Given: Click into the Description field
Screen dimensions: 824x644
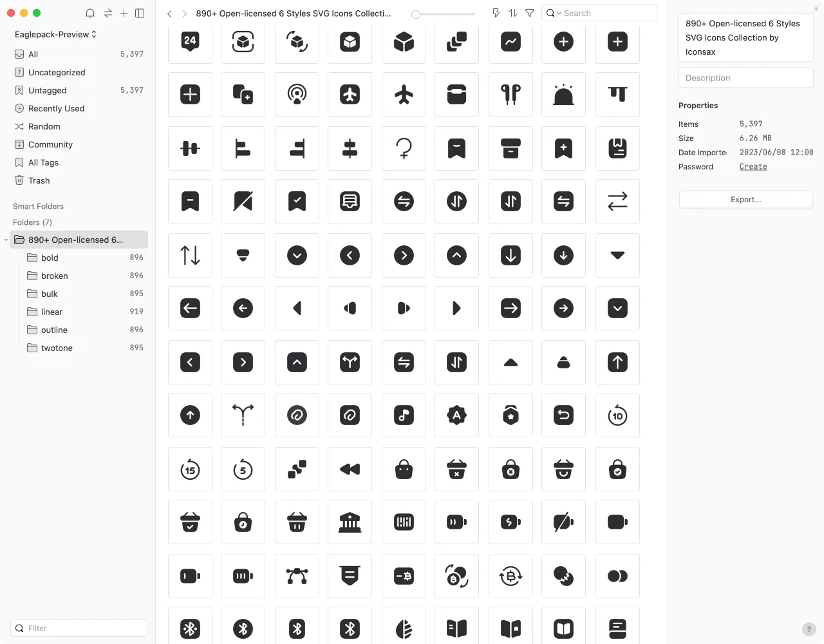Looking at the screenshot, I should pos(745,78).
